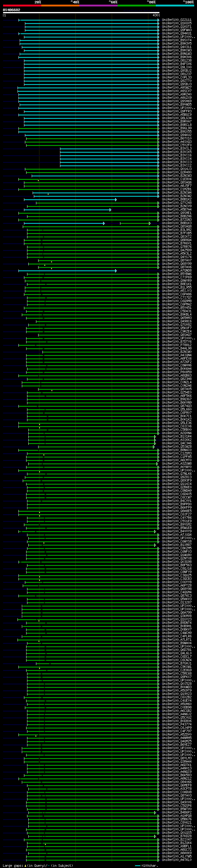The width and height of the screenshot is (197, 868).
Task: Open hit UniRef100_P78812
Action: pyautogui.click(x=177, y=345)
